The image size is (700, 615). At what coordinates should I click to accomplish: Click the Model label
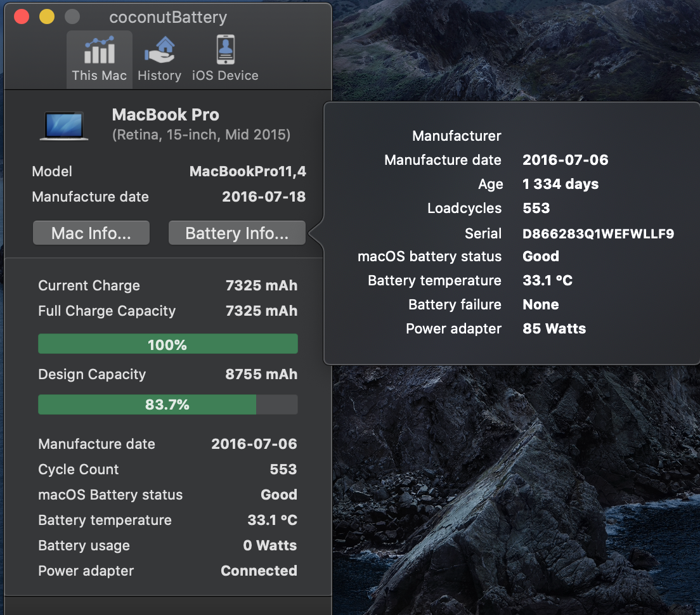point(52,171)
